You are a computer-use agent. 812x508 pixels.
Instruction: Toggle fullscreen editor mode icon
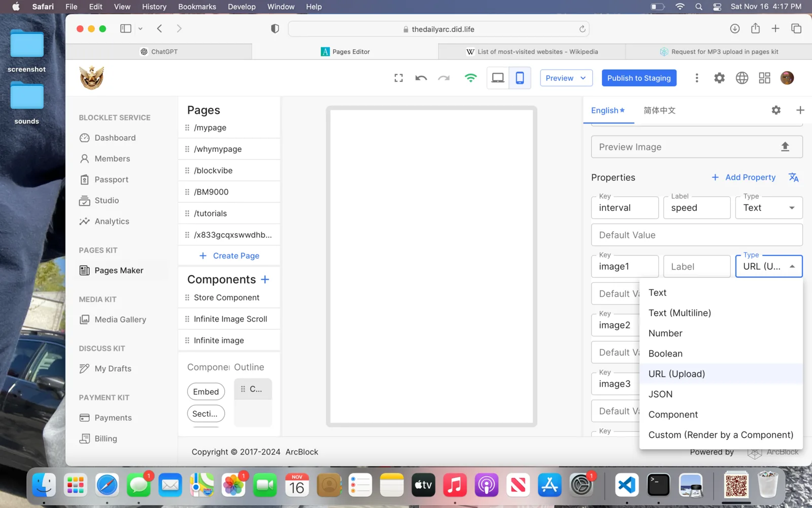pos(399,78)
